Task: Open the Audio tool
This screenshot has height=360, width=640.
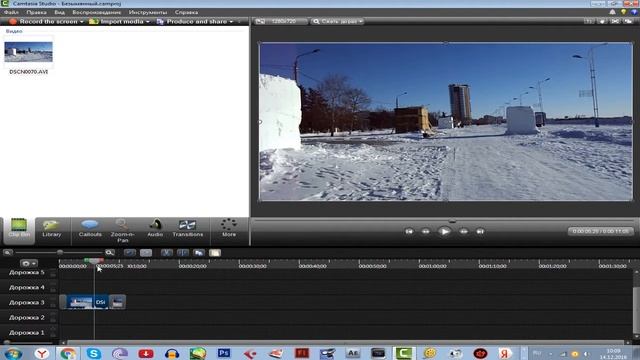Action: pyautogui.click(x=155, y=229)
